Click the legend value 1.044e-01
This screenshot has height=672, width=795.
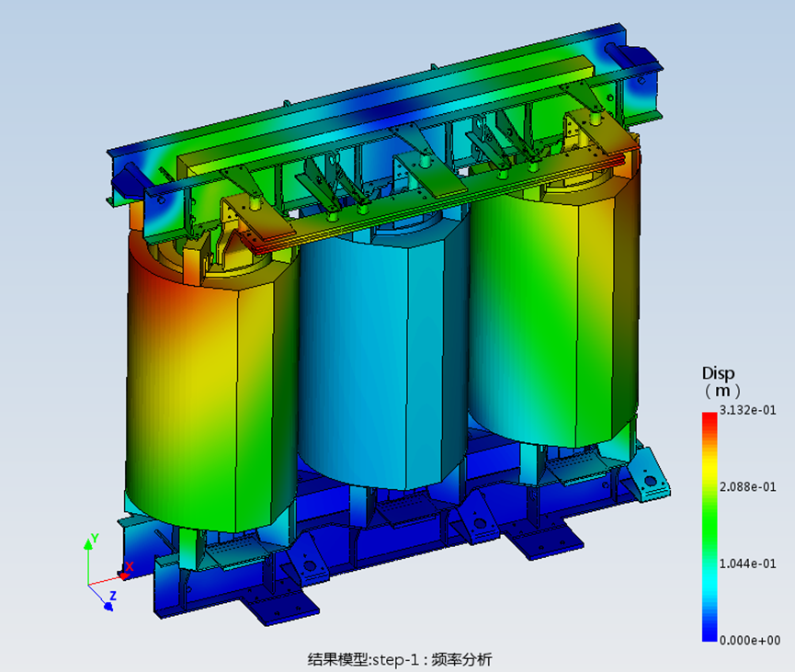coord(748,564)
